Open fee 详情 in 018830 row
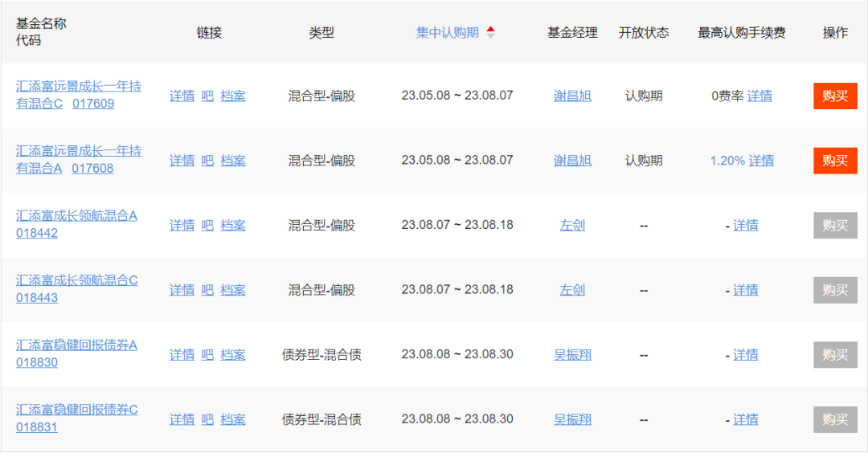 click(x=746, y=354)
